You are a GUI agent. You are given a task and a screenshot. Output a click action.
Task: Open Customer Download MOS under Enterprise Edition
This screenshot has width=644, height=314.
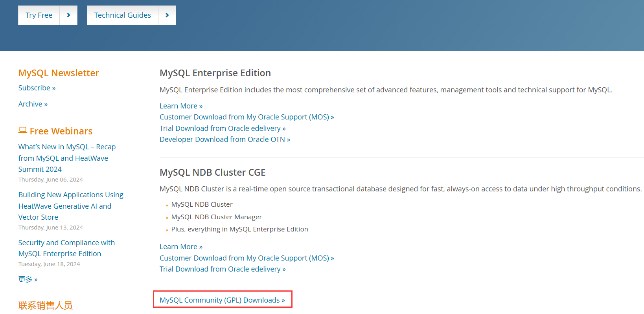tap(247, 117)
